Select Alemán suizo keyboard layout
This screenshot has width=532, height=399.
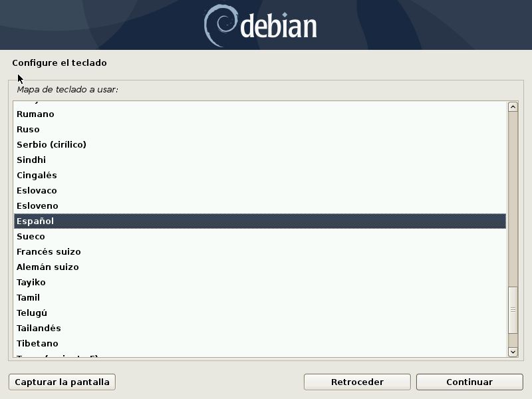pos(48,267)
